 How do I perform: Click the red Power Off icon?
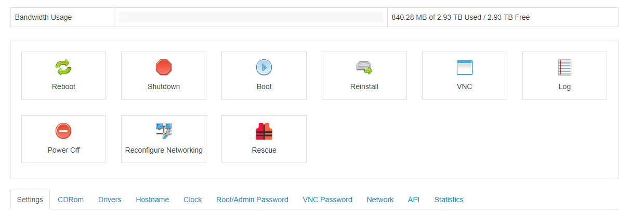(63, 131)
